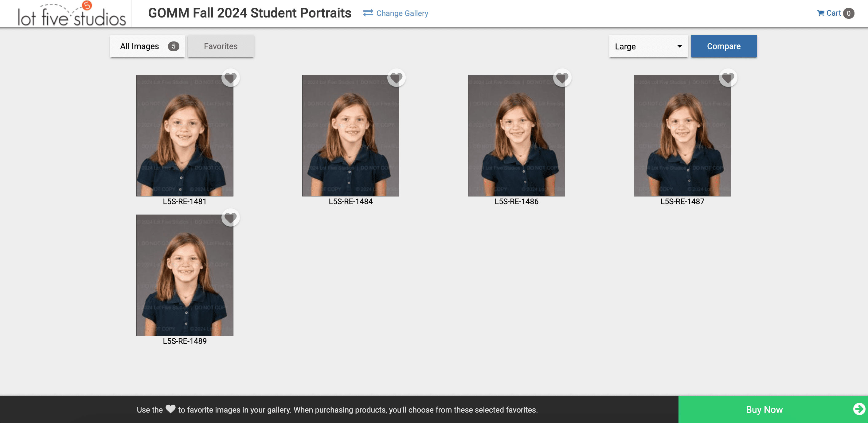
Task: Open the shopping cart icon
Action: coord(820,13)
